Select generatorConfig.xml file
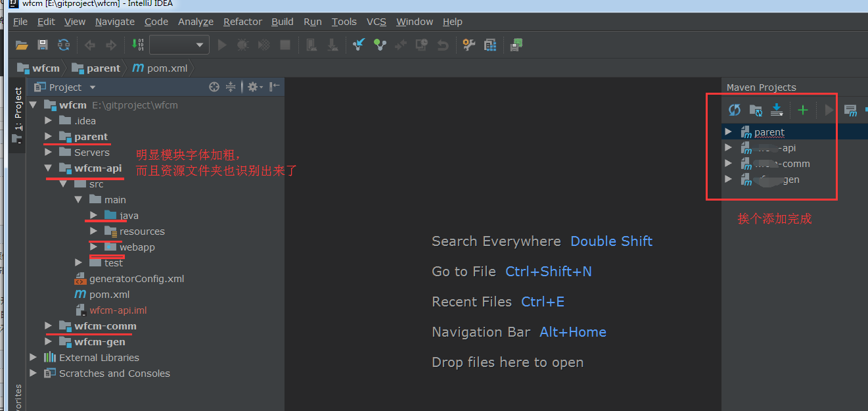Viewport: 868px width, 411px height. [x=137, y=279]
